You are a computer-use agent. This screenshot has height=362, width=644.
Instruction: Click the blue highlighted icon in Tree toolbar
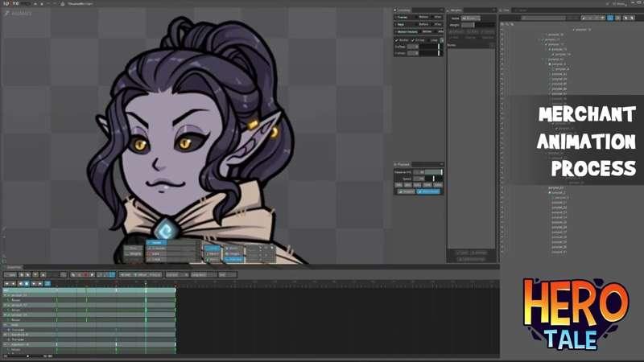610,18
